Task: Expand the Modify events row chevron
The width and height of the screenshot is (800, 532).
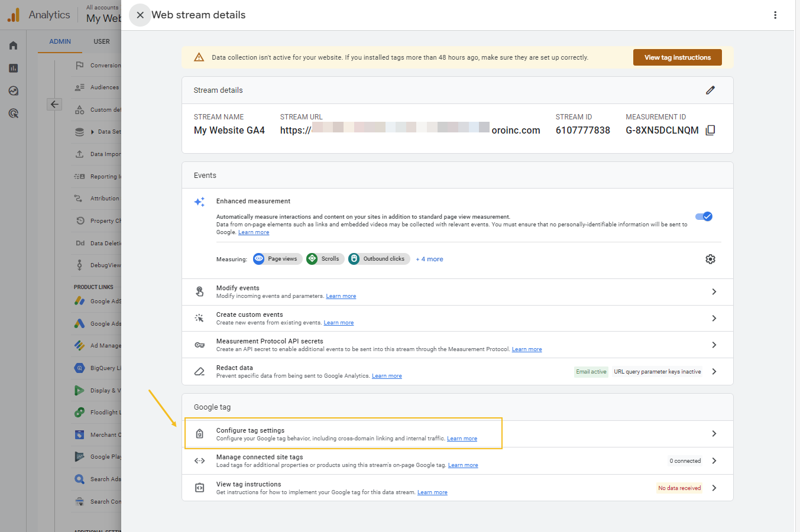Action: pyautogui.click(x=714, y=292)
